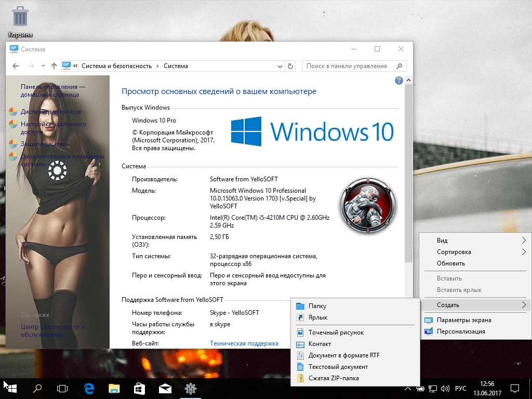Click shield icon beside System protection
The image size is (532, 399).
(x=13, y=144)
